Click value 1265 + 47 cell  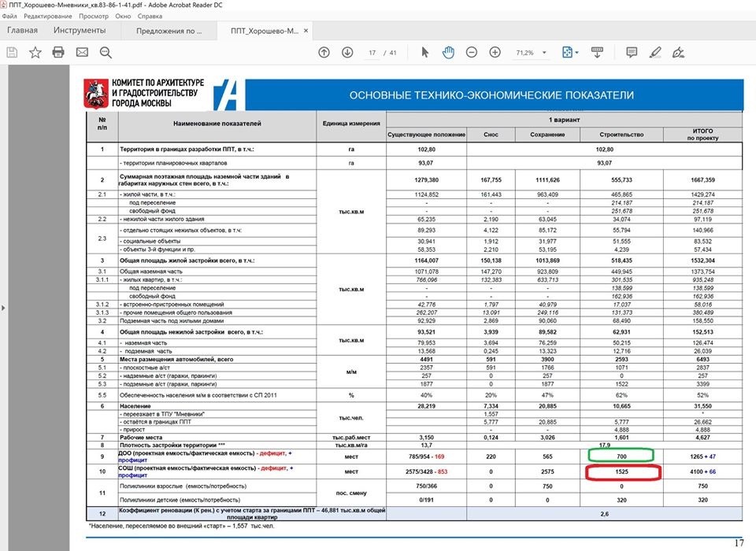(702, 456)
